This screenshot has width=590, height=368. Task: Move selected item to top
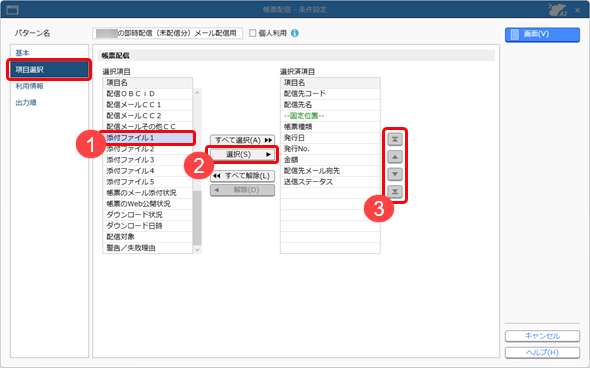[395, 139]
